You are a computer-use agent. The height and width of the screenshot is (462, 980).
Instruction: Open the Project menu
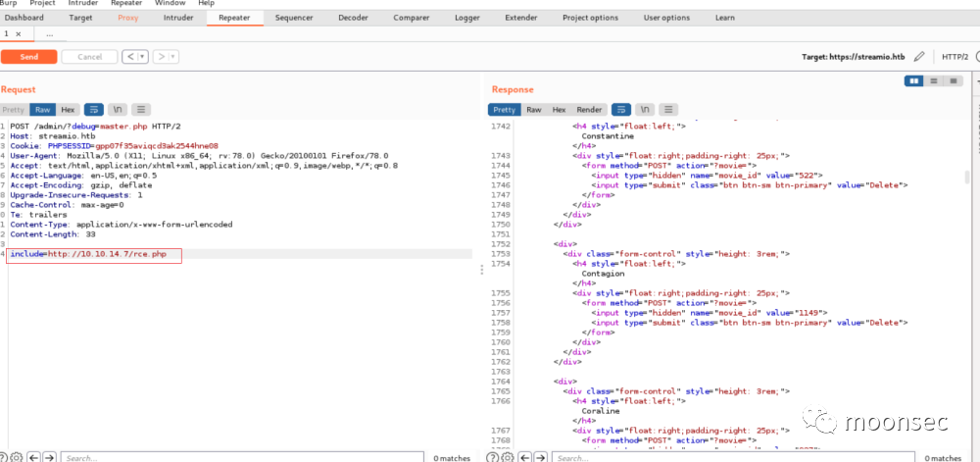42,3
